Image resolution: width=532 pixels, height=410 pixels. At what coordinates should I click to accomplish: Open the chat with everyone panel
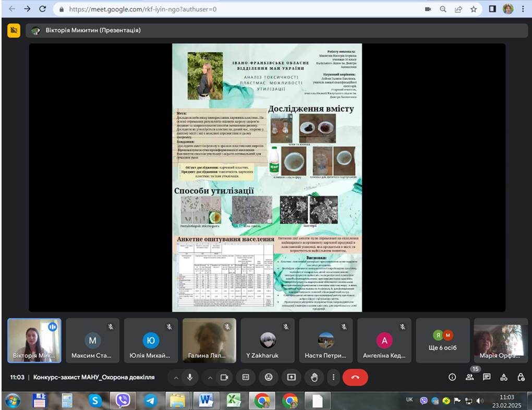click(487, 377)
